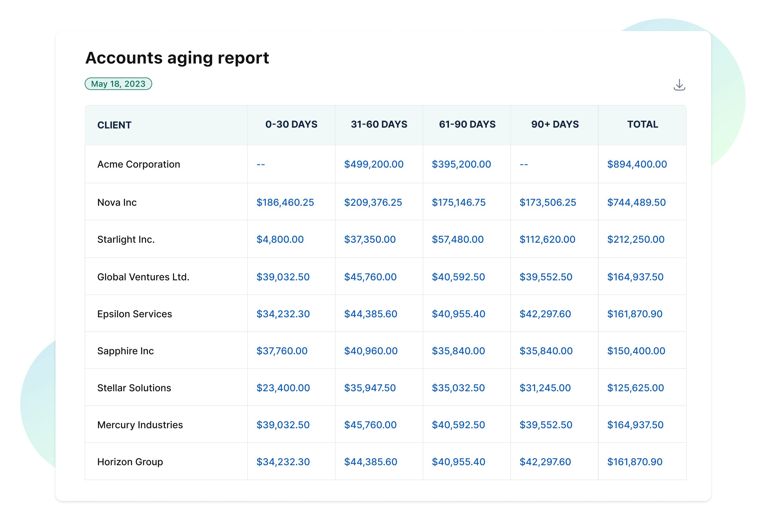Open Global Ventures Ltd.'s $39,032.50 amount
766x532 pixels.
[283, 277]
